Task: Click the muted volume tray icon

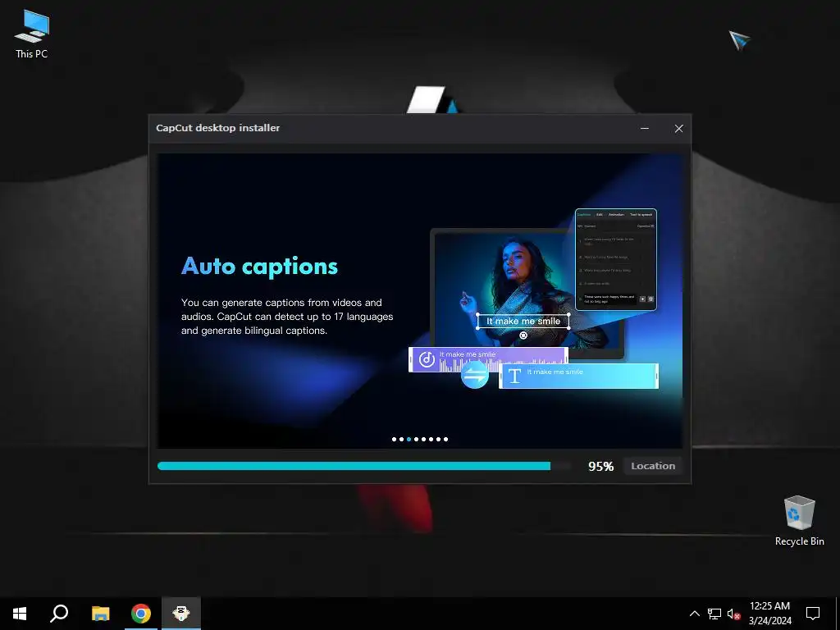Action: click(733, 614)
